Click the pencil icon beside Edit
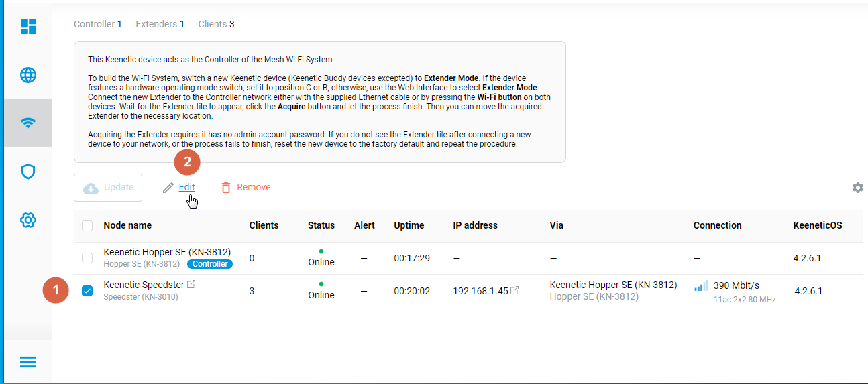The image size is (868, 384). tap(168, 188)
